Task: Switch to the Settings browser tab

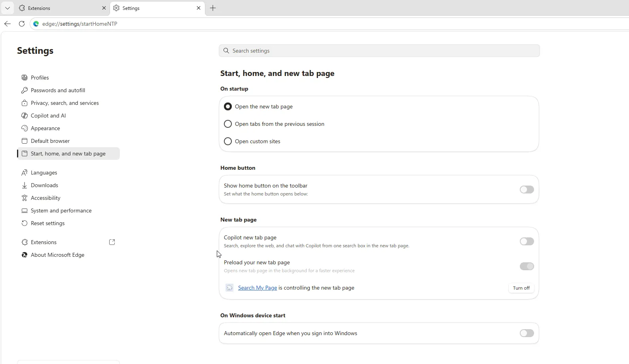Action: [x=157, y=8]
